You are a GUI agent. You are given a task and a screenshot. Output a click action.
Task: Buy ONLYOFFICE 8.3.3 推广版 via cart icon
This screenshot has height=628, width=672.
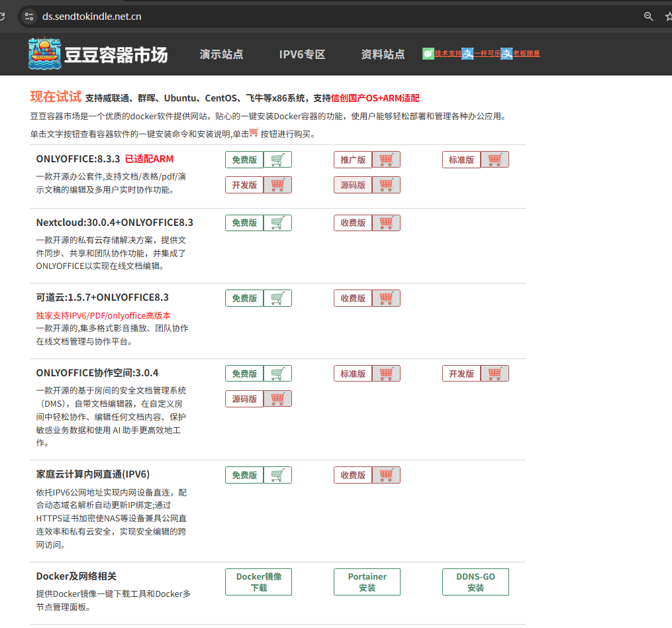pyautogui.click(x=386, y=160)
